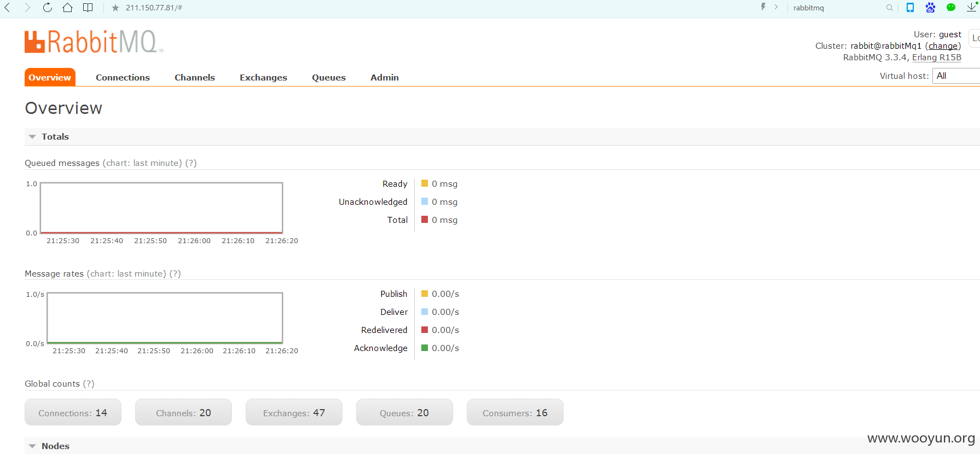Open the blue tablet icon in toolbar
The height and width of the screenshot is (454, 980).
pos(910,7)
